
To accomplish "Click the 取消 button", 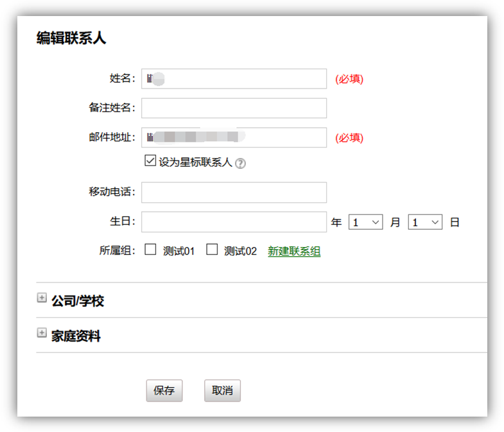I will point(222,390).
